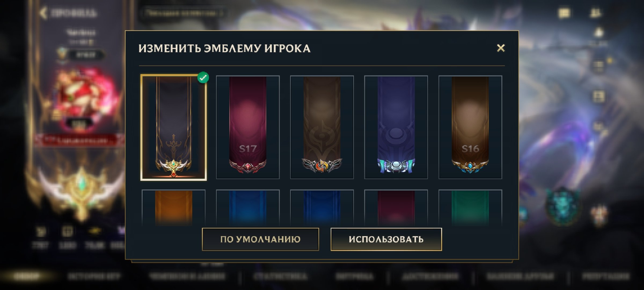The width and height of the screenshot is (644, 290).
Task: Click the По умолчанию button
Action: 260,239
